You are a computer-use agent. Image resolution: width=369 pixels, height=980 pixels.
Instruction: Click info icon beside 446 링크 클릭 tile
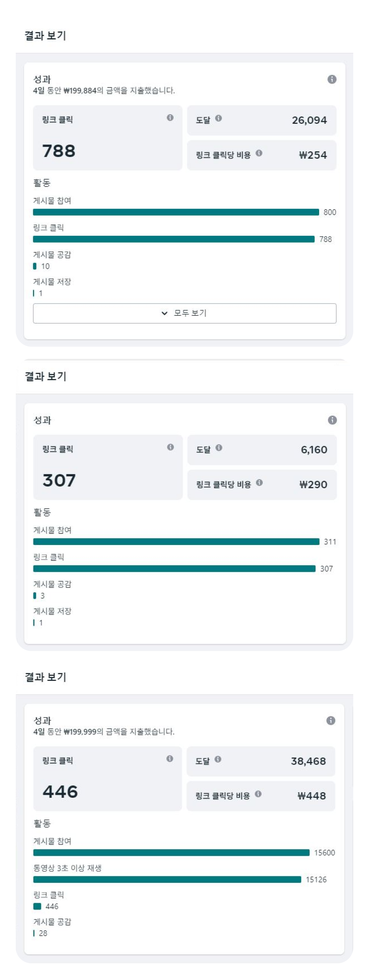coord(170,759)
